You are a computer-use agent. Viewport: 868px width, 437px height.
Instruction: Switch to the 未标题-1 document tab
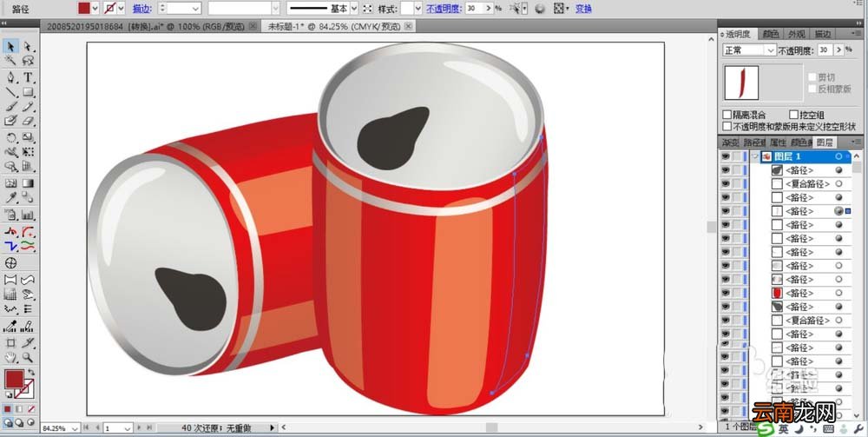coord(334,26)
